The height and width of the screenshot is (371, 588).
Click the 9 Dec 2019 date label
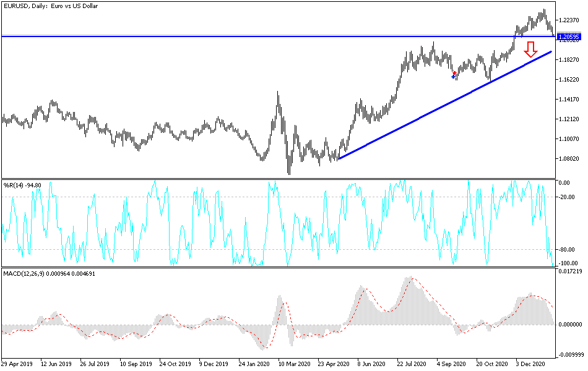tap(214, 364)
